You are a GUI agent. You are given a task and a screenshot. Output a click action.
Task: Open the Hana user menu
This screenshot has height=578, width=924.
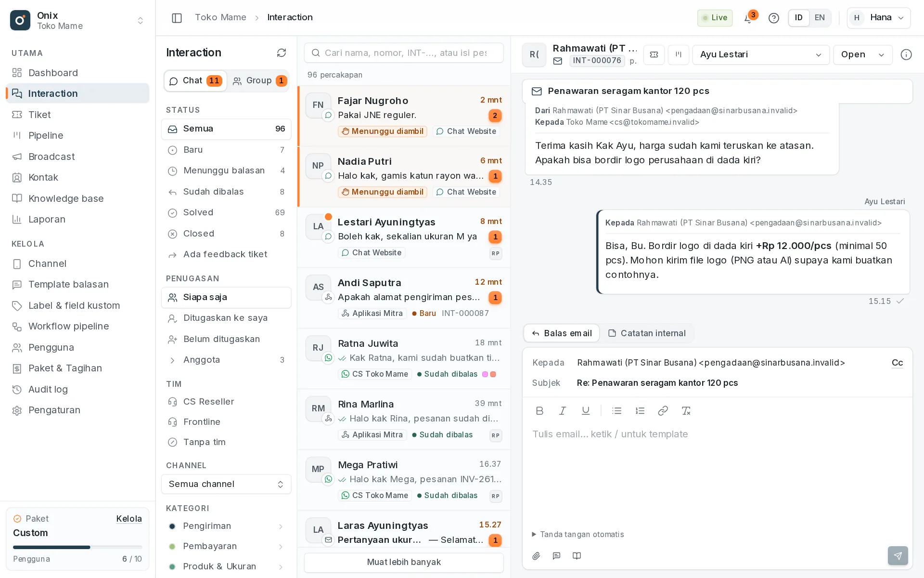pyautogui.click(x=879, y=18)
